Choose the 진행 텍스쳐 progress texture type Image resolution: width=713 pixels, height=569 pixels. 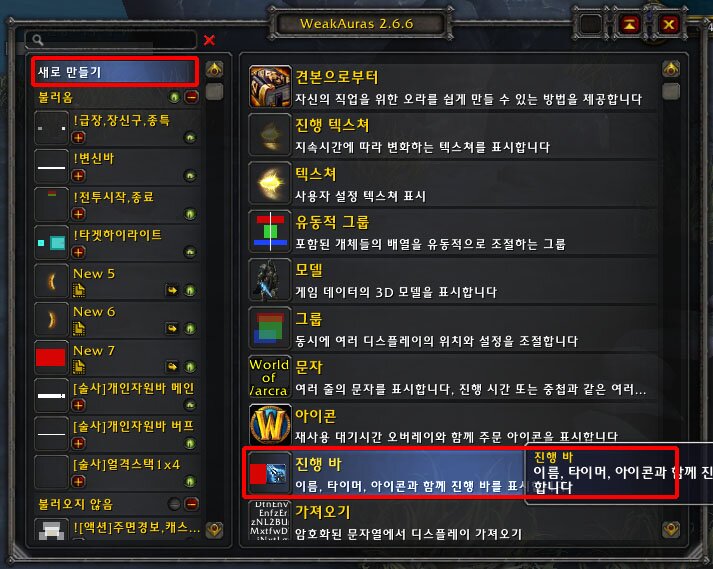point(453,134)
